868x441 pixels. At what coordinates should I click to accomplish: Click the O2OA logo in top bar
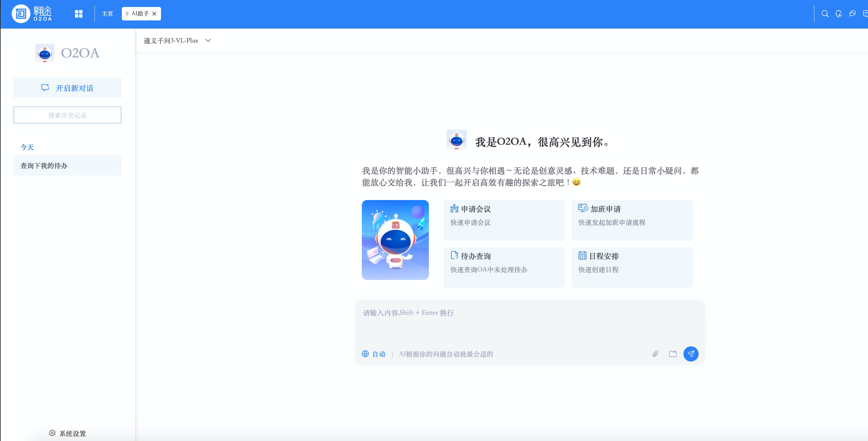tap(32, 14)
